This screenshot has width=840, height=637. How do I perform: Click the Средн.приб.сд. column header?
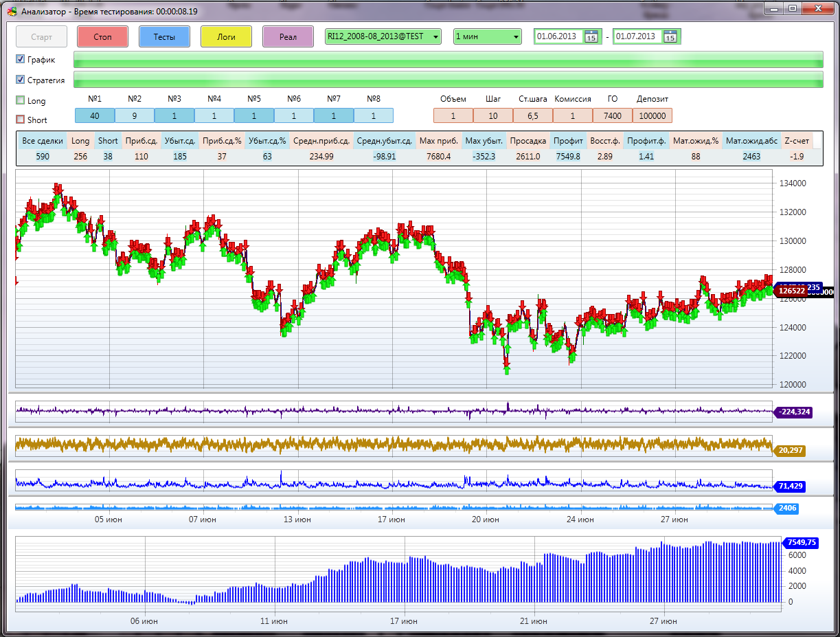pos(322,141)
